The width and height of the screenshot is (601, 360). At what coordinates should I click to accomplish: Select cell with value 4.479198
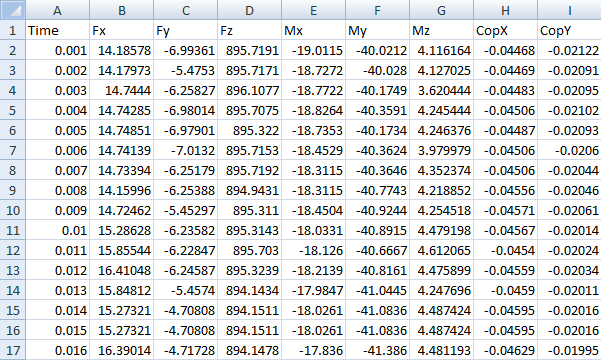click(442, 230)
